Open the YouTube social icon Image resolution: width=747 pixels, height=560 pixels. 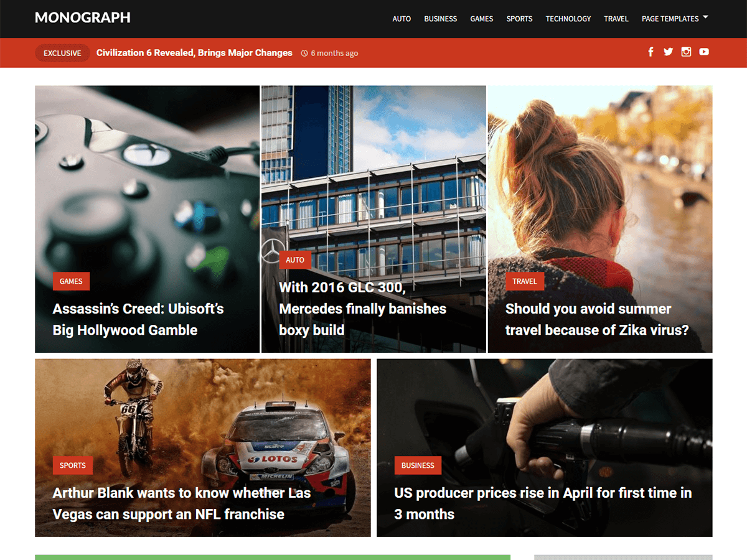pyautogui.click(x=704, y=52)
